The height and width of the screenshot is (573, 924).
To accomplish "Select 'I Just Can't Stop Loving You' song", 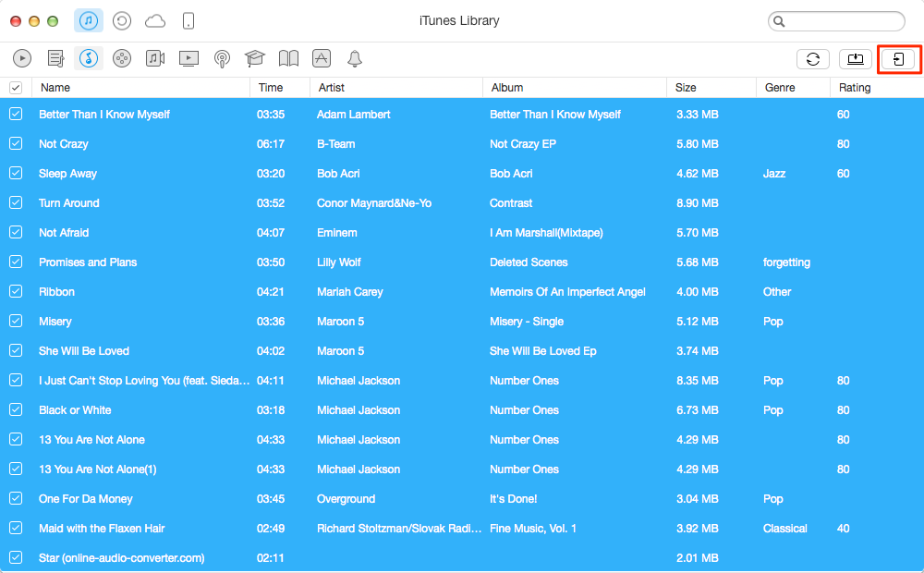I will pyautogui.click(x=144, y=380).
